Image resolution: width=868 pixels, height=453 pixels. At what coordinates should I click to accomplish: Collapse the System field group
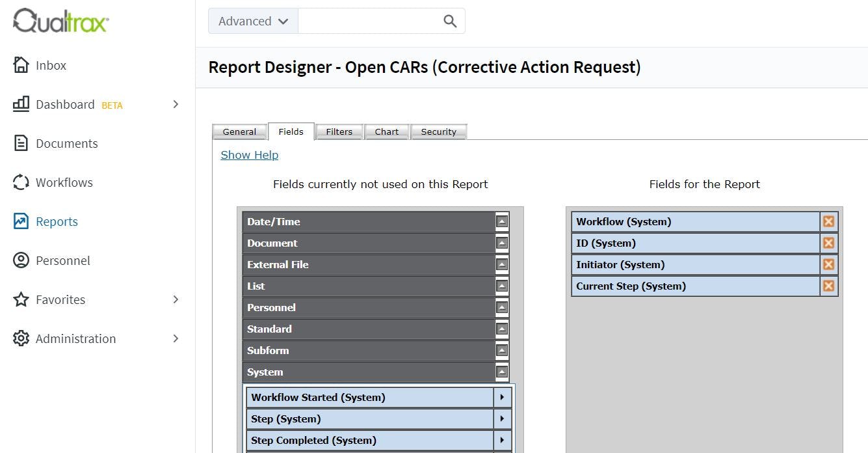click(x=501, y=372)
